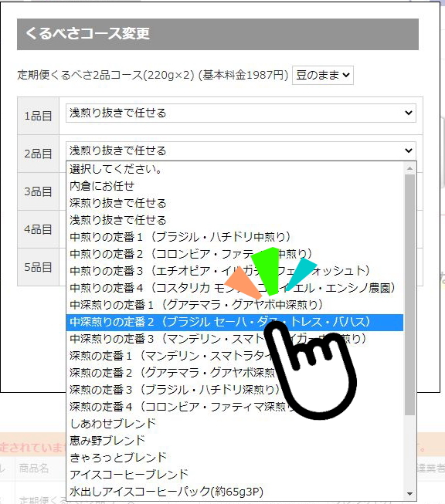This screenshot has height=504, width=445.
Task: Choose 深煎り抜きで任せる from list
Action: tap(235, 203)
